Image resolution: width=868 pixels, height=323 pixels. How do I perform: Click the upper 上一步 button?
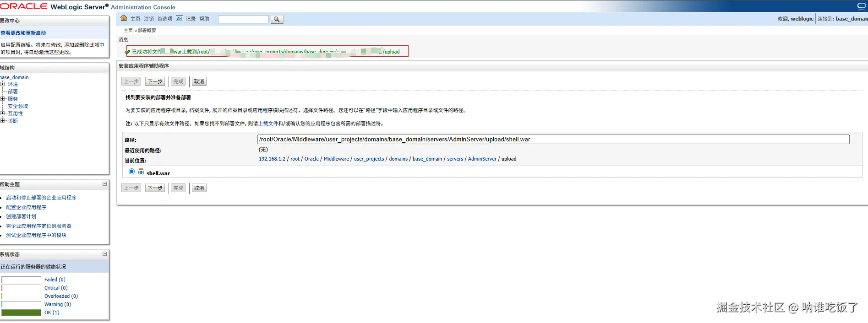pyautogui.click(x=131, y=81)
